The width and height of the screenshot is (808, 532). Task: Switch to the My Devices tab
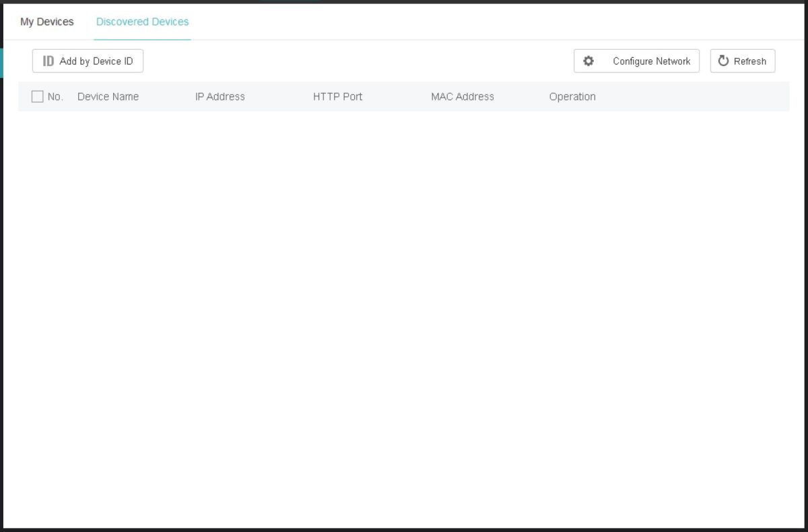click(x=46, y=22)
